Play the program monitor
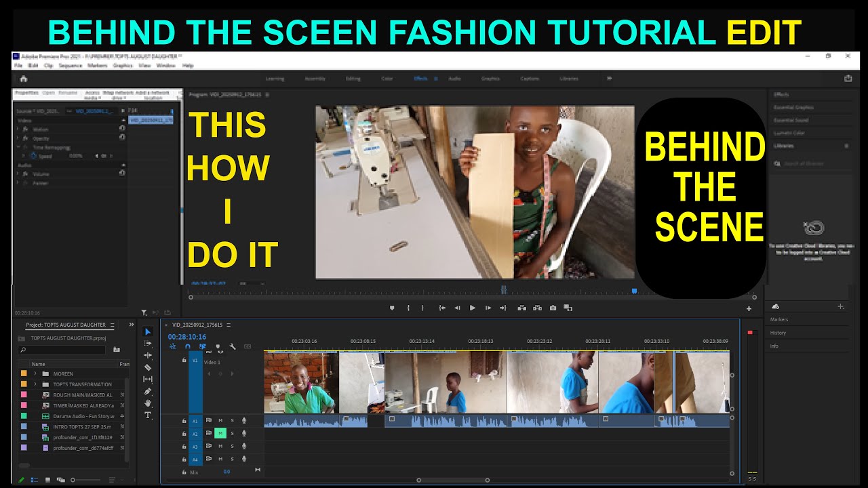The width and height of the screenshot is (868, 488). pos(473,308)
